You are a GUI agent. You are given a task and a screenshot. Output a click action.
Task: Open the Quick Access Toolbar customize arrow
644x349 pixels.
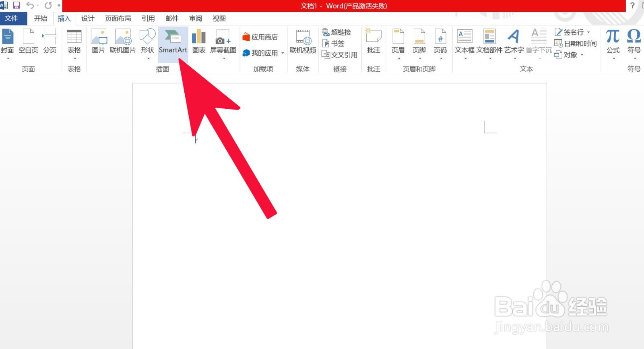(x=59, y=6)
